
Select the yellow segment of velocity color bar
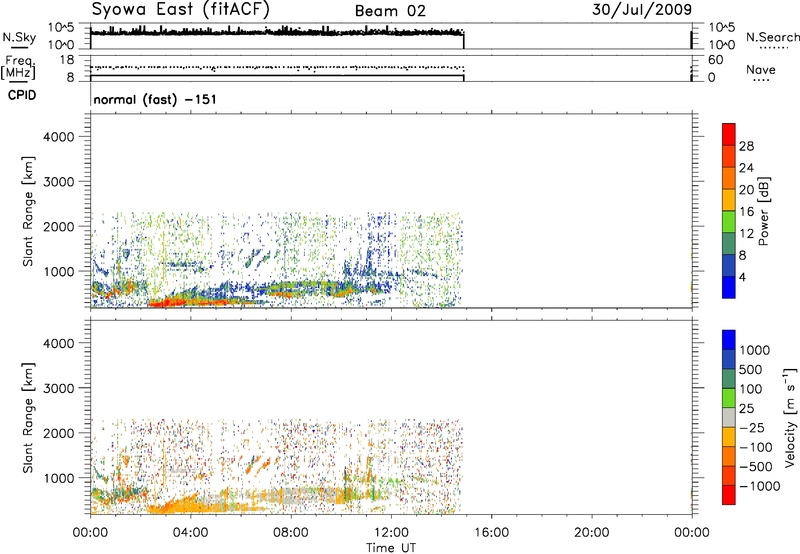[729, 437]
